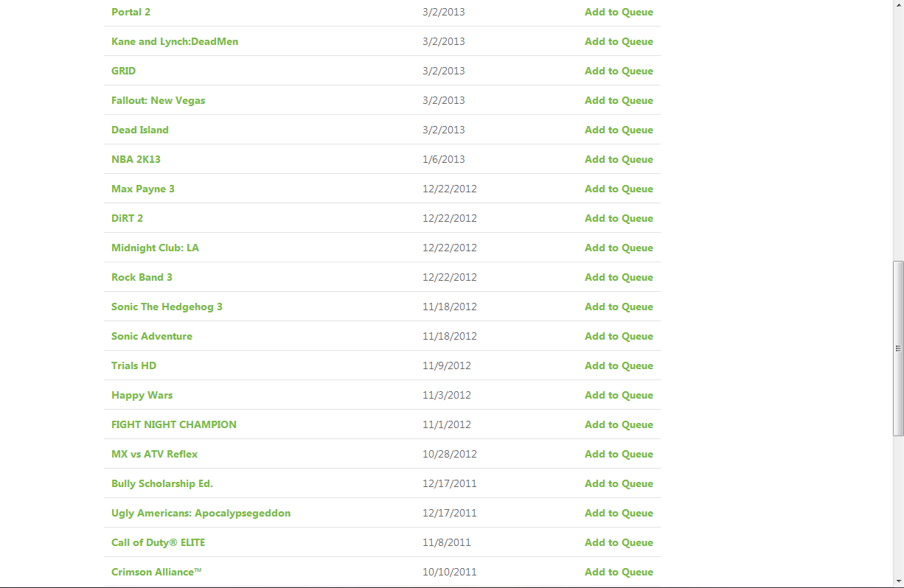
Task: Click the 11/18/2012 date for Sonic Adventure
Action: (x=450, y=336)
